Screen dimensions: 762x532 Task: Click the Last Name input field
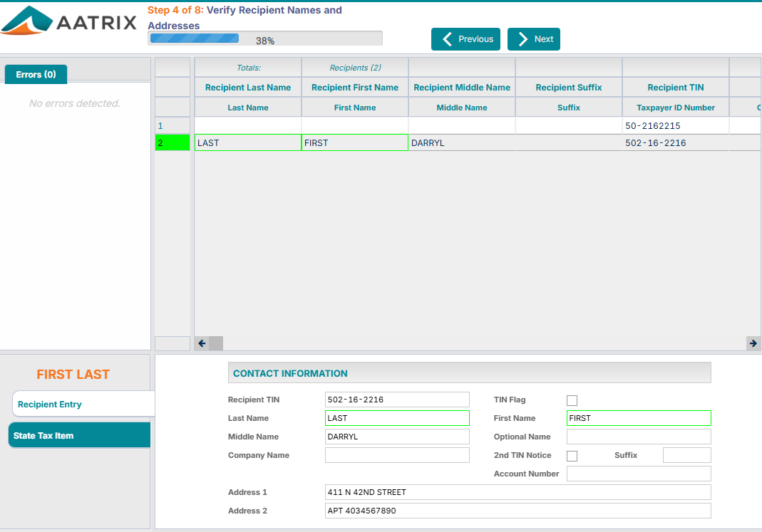tap(397, 418)
